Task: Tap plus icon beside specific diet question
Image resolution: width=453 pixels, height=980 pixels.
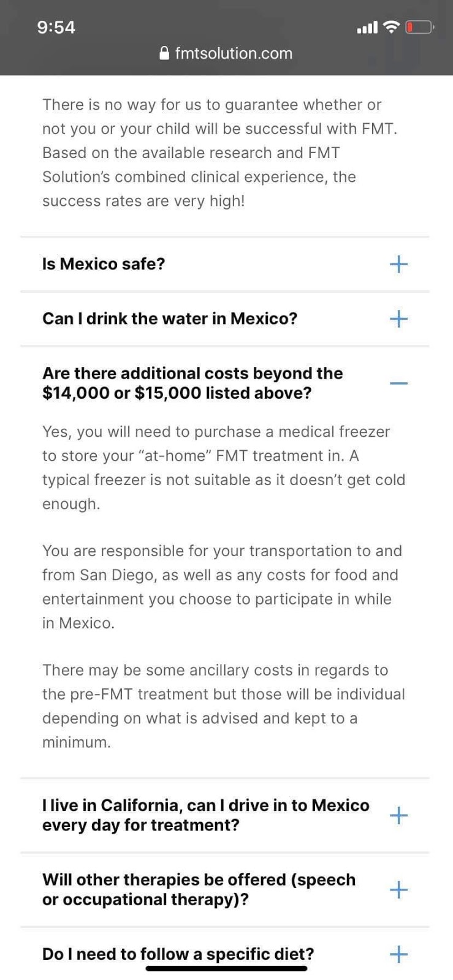Action: click(398, 954)
